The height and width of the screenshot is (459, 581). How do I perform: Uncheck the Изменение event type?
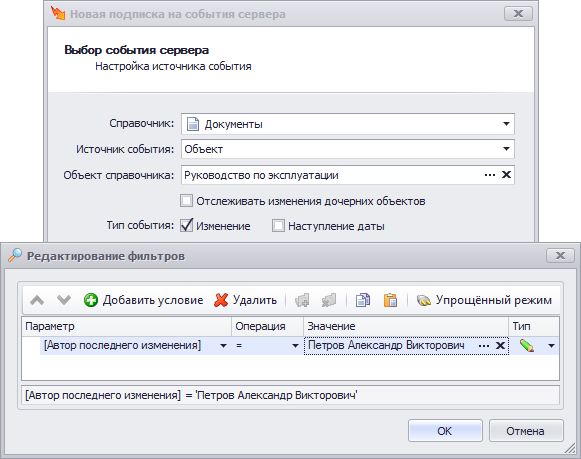[x=186, y=226]
